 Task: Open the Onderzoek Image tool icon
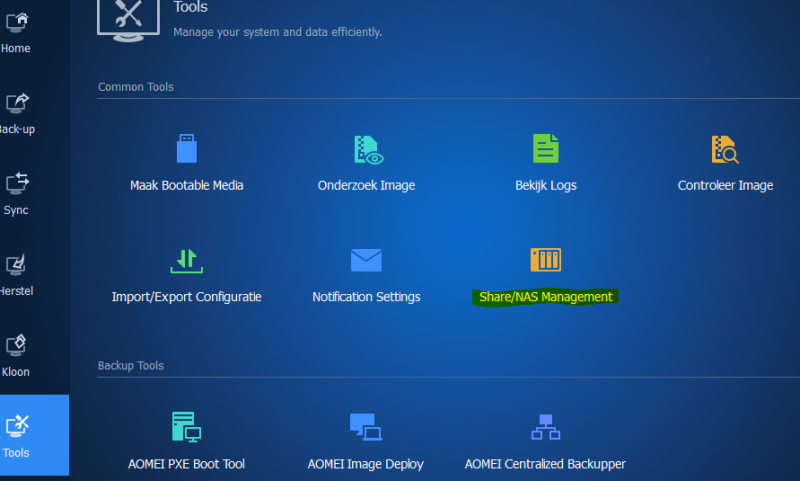click(366, 149)
